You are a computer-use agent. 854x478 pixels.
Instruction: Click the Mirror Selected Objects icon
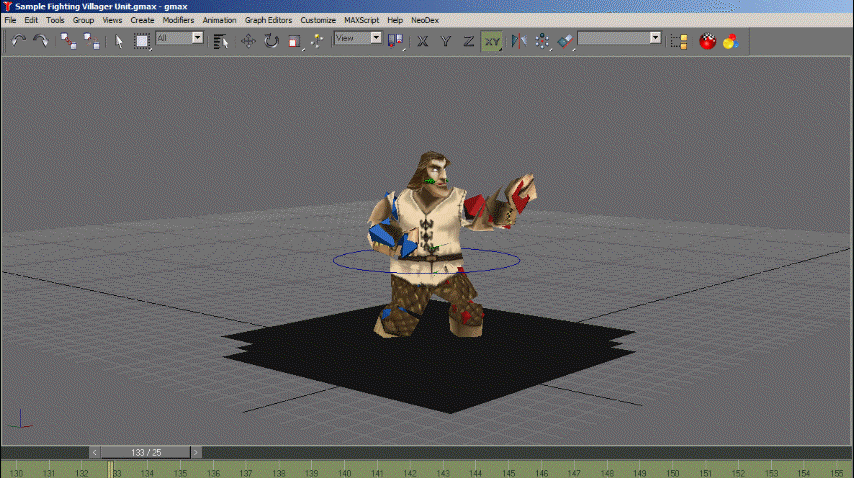coord(519,41)
